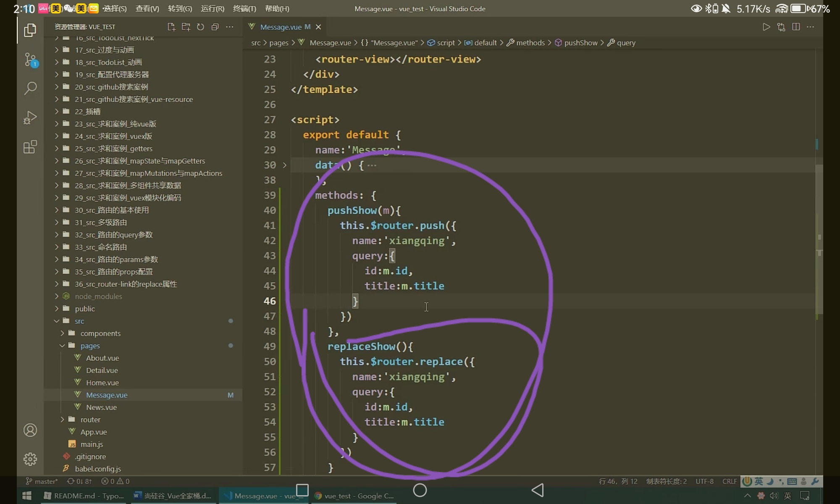Screen dimensions: 840x504
Task: Open the Source Control activity bar icon
Action: (x=30, y=60)
